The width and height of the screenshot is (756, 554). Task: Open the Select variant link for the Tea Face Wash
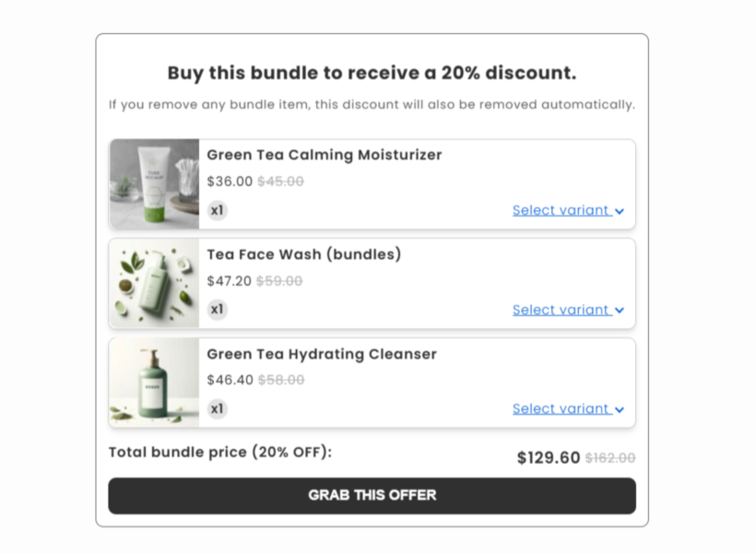coord(561,310)
